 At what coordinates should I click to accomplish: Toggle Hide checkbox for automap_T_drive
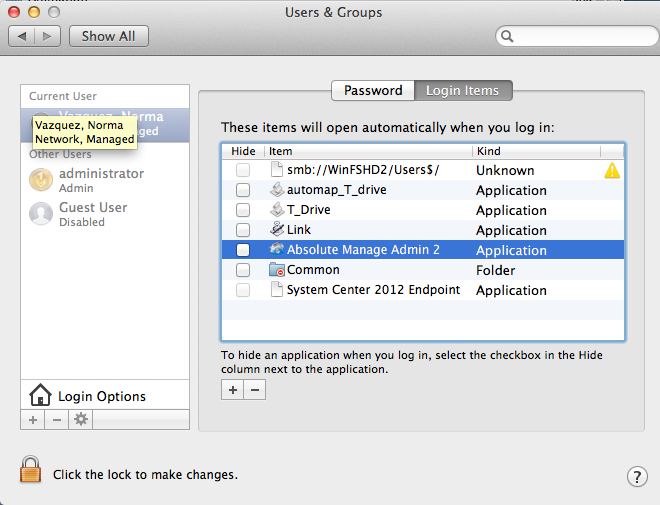click(x=243, y=190)
